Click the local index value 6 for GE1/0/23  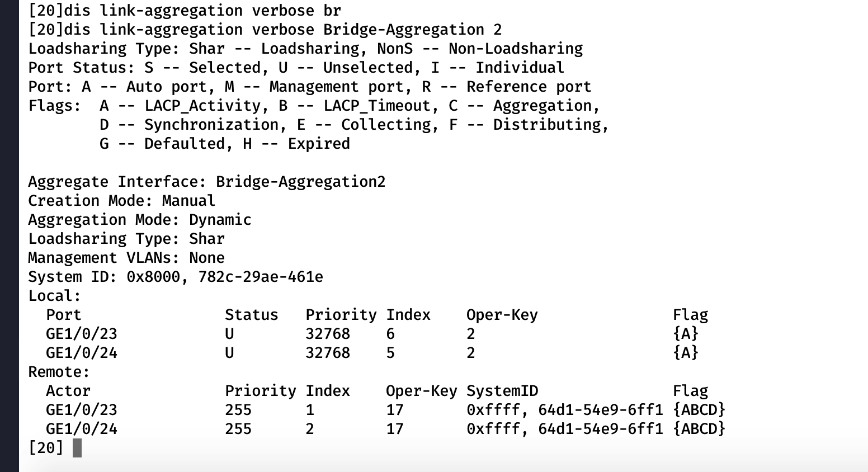tap(390, 334)
